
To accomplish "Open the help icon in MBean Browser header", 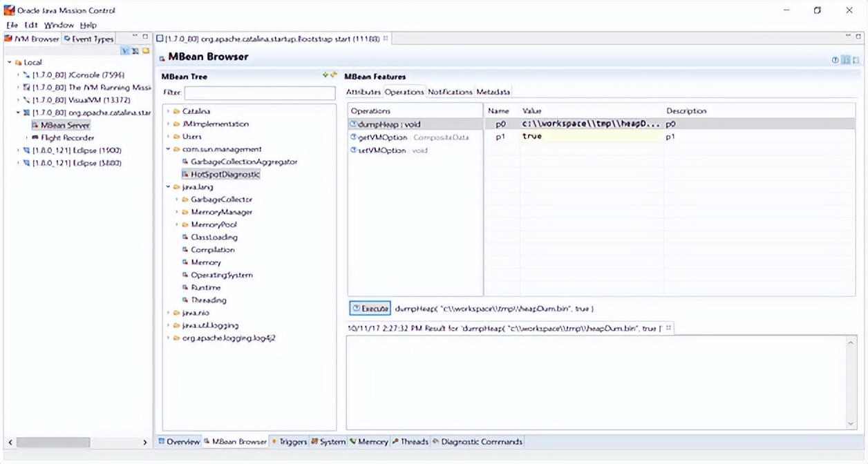I will [x=836, y=61].
